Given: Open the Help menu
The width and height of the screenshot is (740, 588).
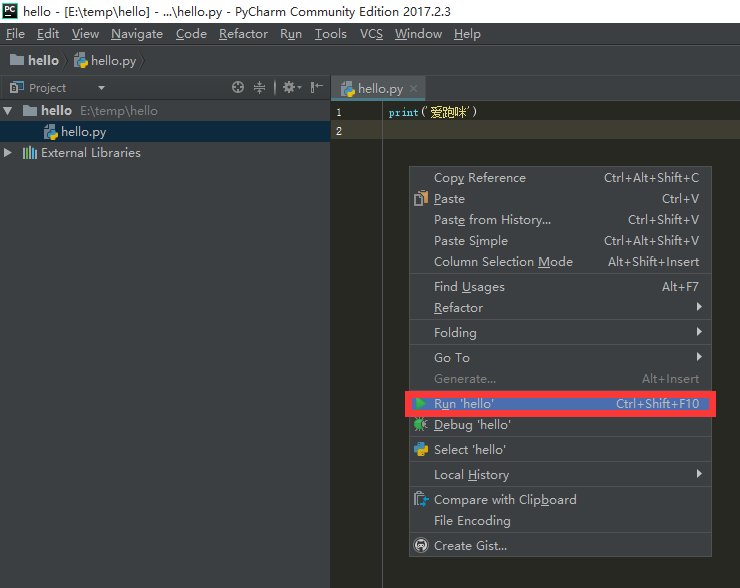Looking at the screenshot, I should point(467,34).
